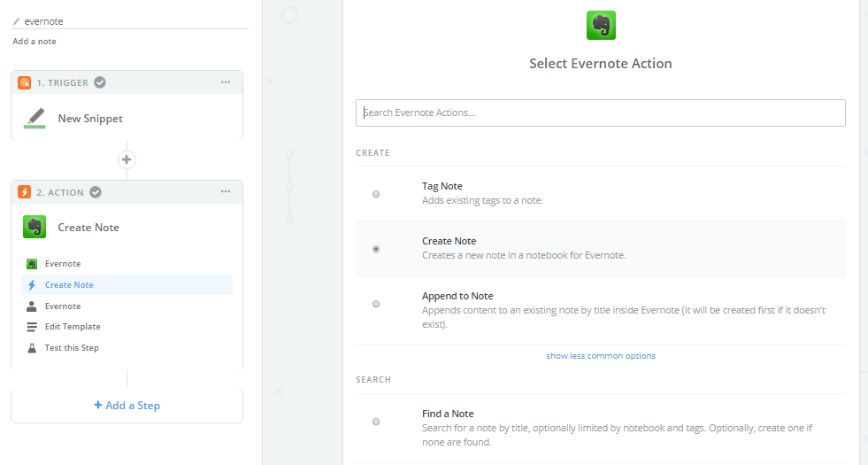This screenshot has width=868, height=465.
Task: Click the Edit Template lines icon
Action: click(x=32, y=327)
